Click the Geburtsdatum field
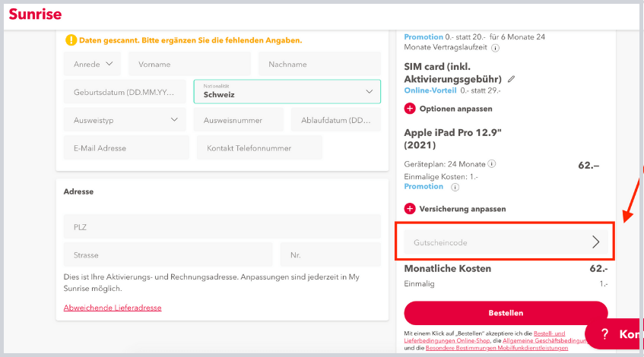 pos(125,92)
